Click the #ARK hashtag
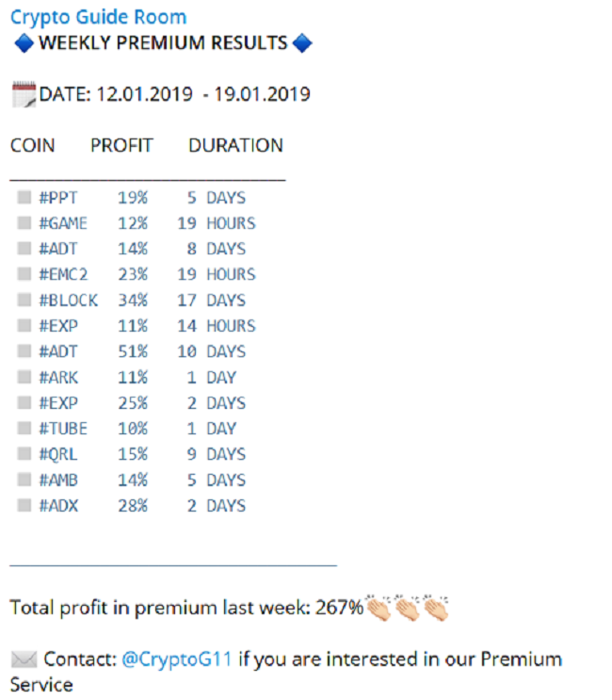 58,378
